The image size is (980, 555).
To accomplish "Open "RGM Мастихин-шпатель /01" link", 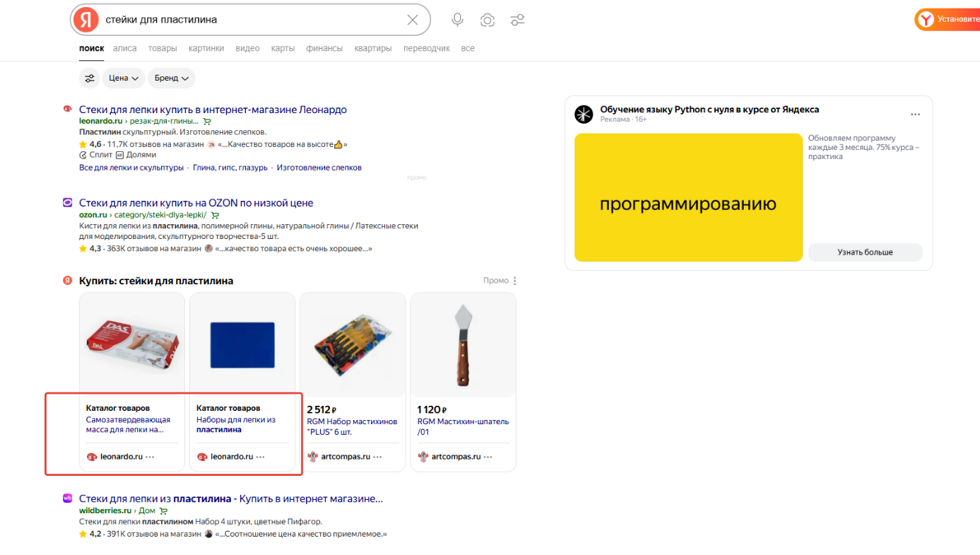I will 463,426.
